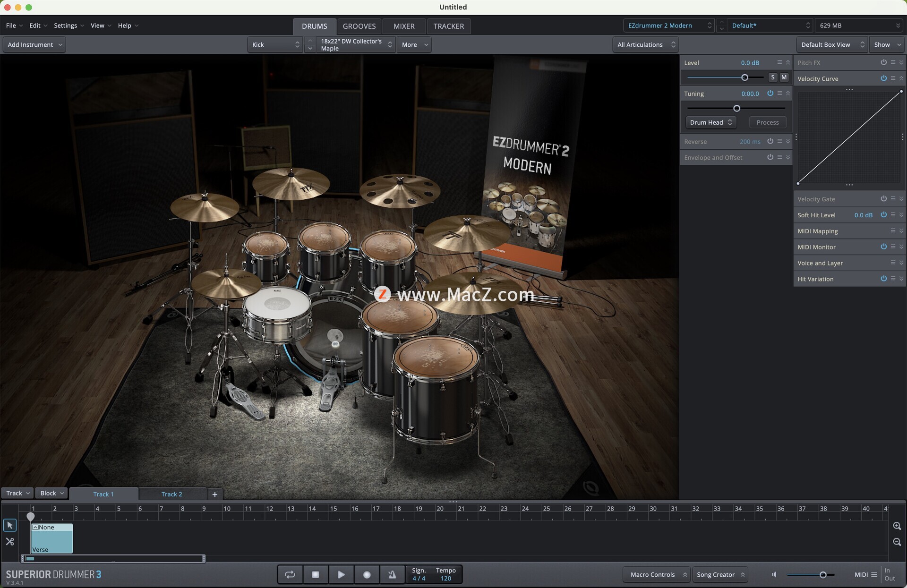Open the Add Instrument dropdown

click(x=34, y=44)
